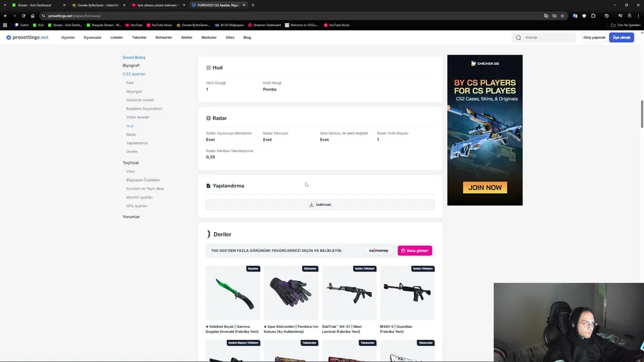Image resolution: width=644 pixels, height=362 pixels.
Task: Open the Oyunlar menu
Action: (x=68, y=38)
